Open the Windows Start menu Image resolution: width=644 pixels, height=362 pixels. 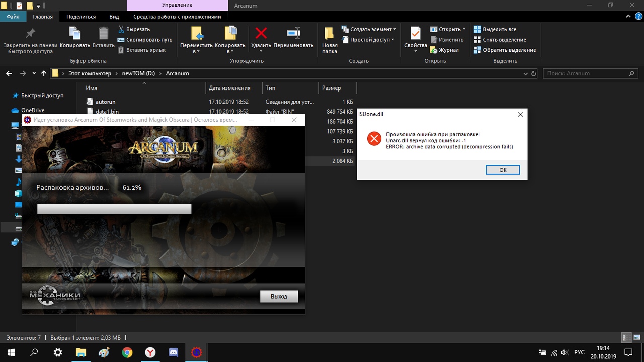tap(11, 352)
